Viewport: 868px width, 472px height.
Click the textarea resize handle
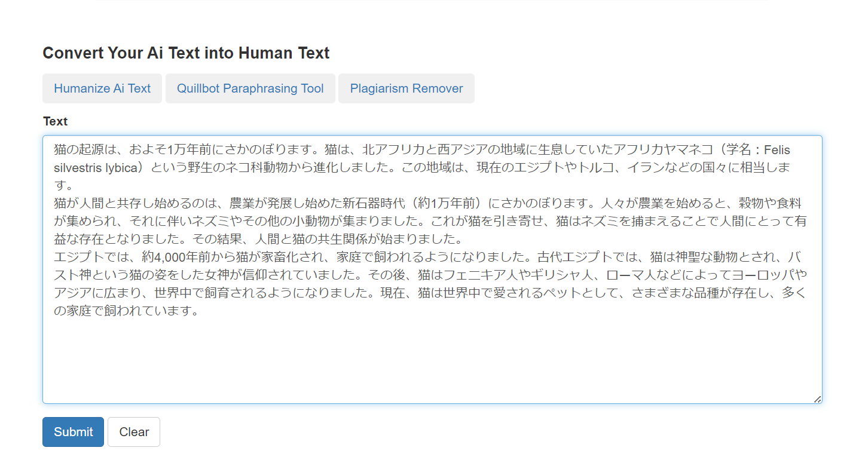pyautogui.click(x=817, y=399)
